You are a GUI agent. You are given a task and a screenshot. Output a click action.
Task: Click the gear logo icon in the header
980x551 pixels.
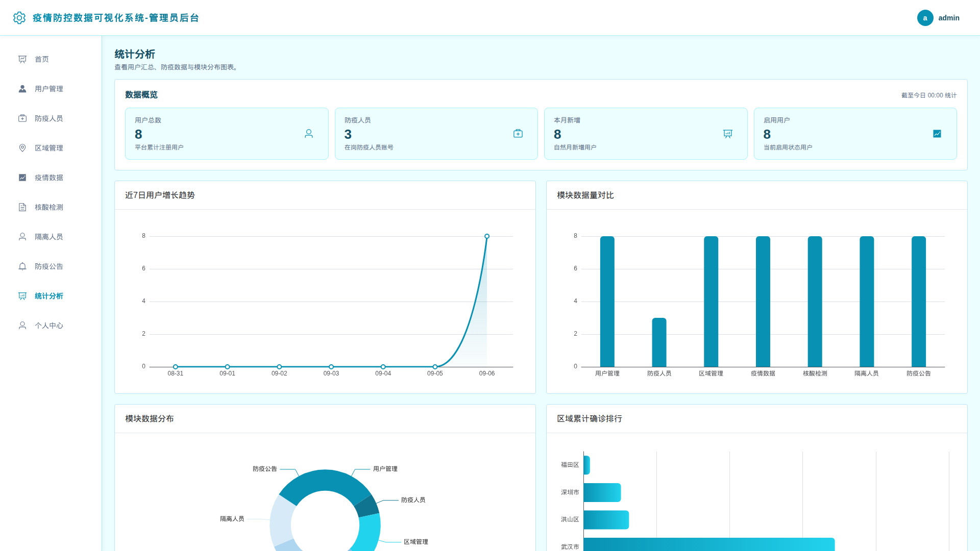[x=19, y=18]
